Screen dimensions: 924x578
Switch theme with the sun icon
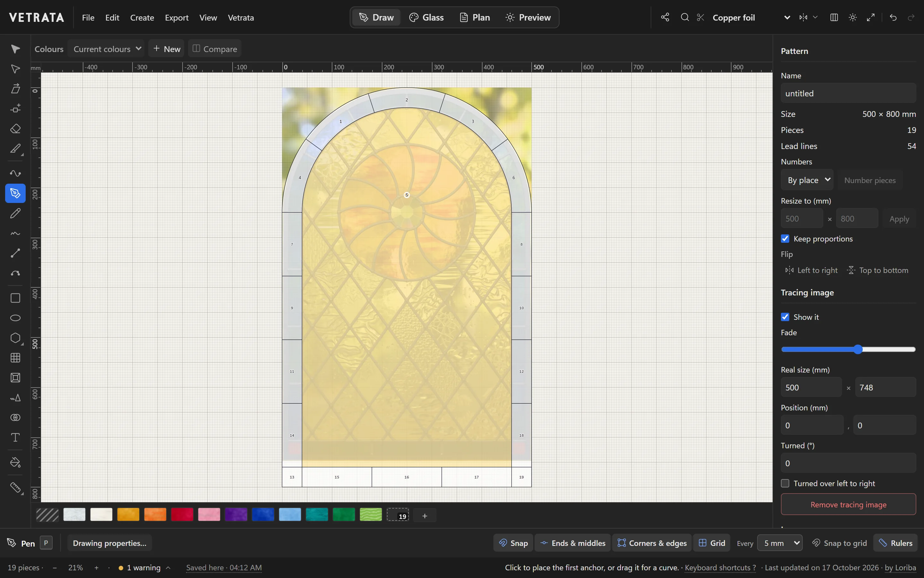coord(852,17)
